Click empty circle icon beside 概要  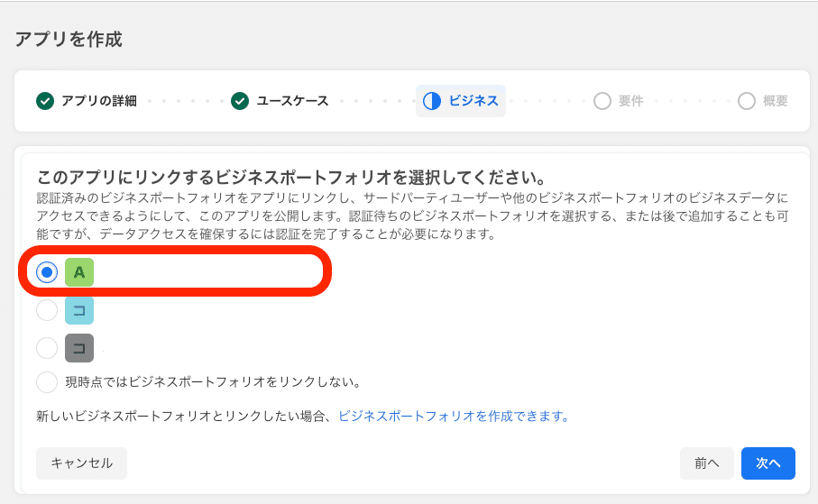[747, 101]
